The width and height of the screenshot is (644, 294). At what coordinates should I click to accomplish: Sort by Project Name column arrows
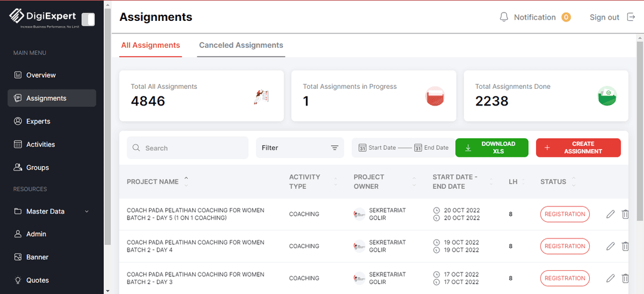(186, 181)
